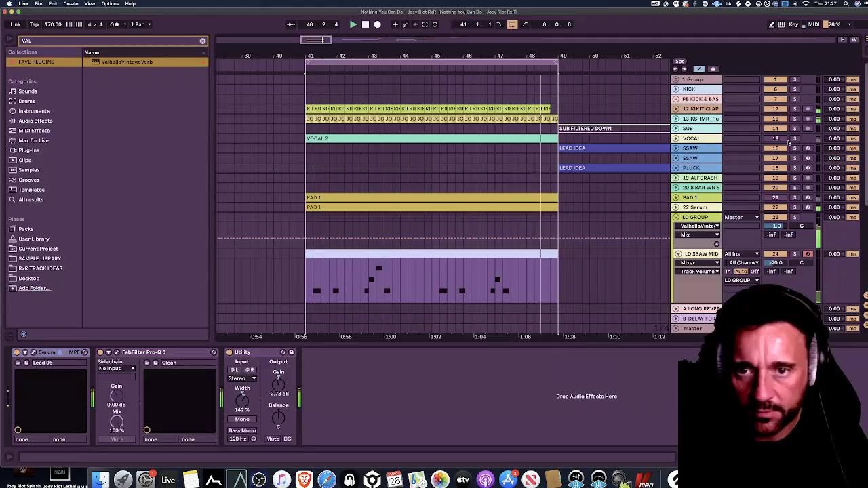Open the All Ins input dropdown
Screen dimensions: 868x488
(741, 254)
